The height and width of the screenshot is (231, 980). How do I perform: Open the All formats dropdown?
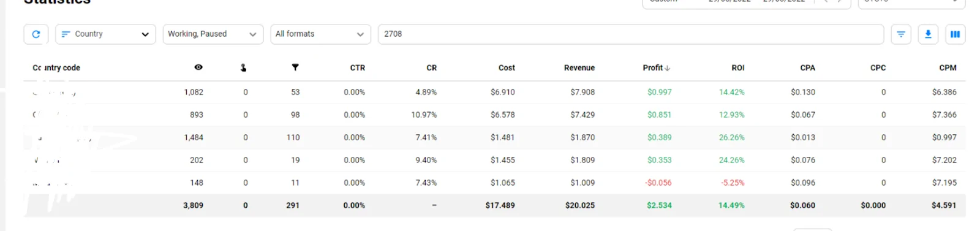[x=321, y=34]
